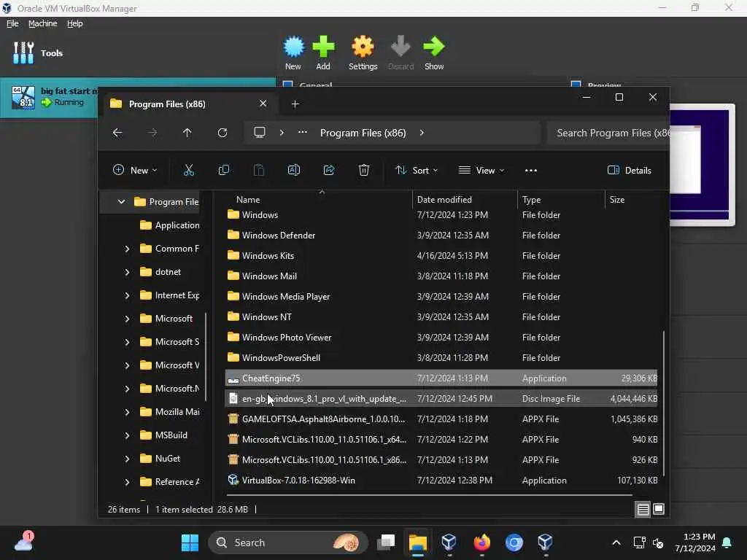Select Windows Kits folder

441,256
